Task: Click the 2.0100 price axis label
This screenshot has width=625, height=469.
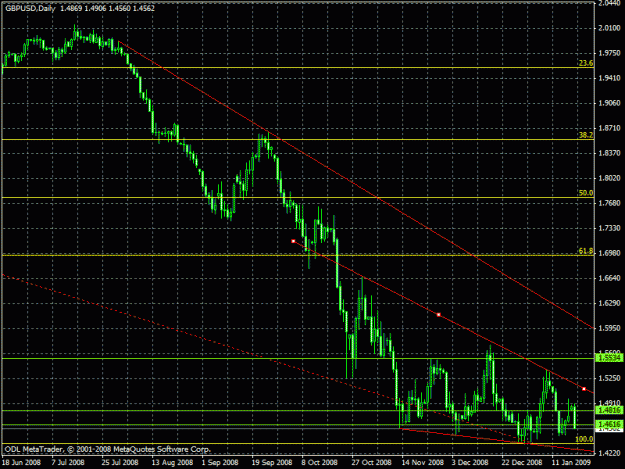Action: coord(609,27)
